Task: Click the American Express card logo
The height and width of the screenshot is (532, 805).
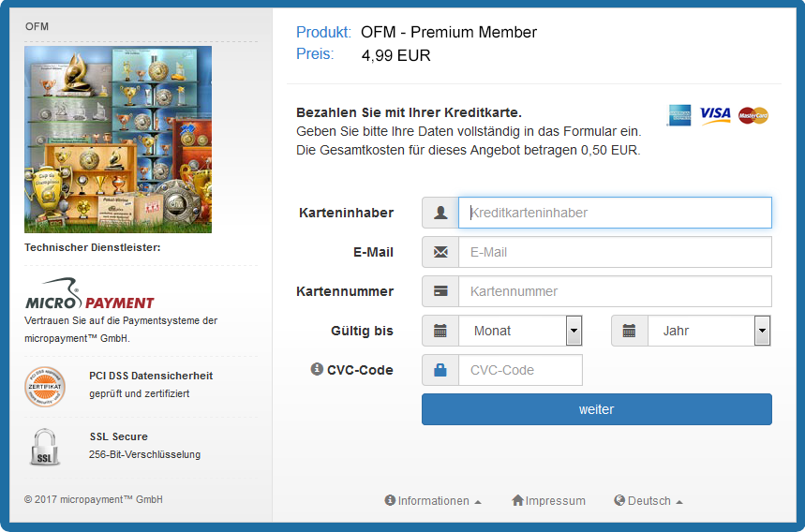Action: (x=679, y=115)
